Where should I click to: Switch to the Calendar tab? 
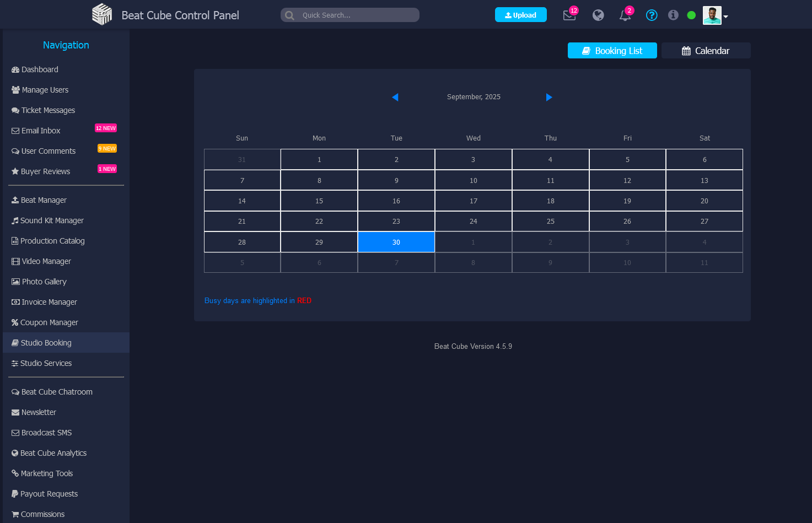click(706, 51)
